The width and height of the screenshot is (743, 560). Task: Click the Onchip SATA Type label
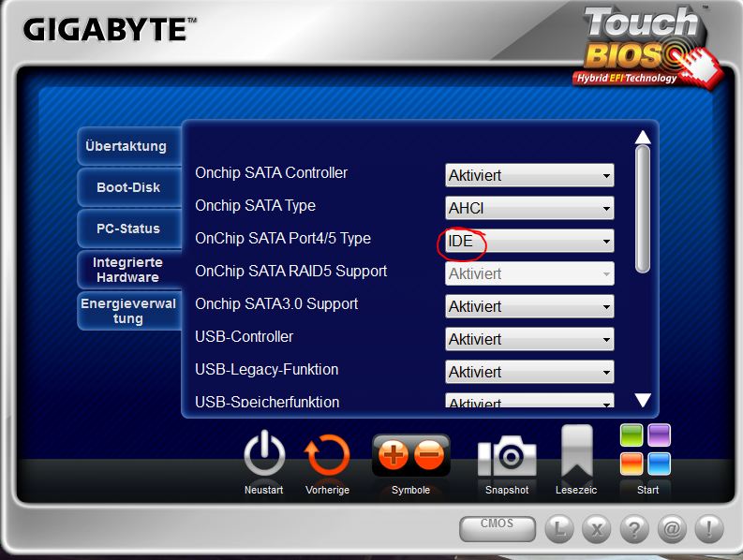pos(256,206)
